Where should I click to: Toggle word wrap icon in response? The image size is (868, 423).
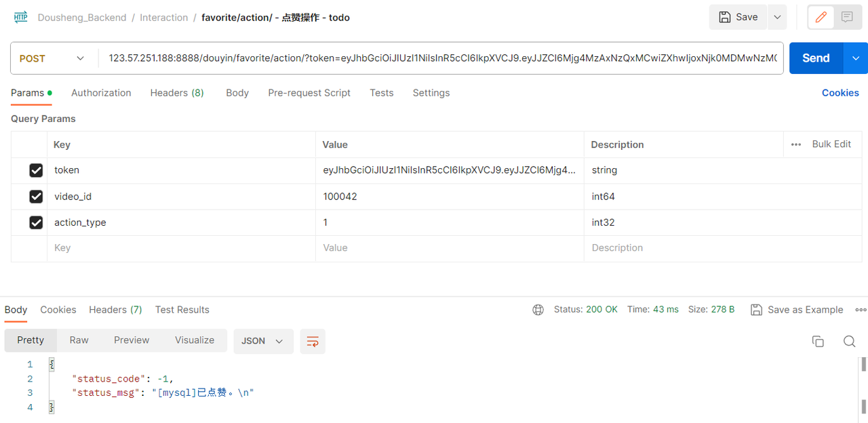(x=313, y=341)
